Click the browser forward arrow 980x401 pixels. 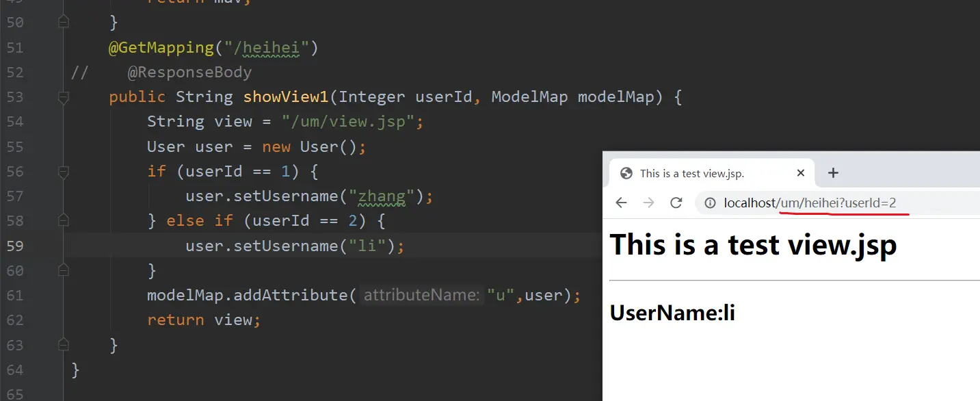click(648, 203)
